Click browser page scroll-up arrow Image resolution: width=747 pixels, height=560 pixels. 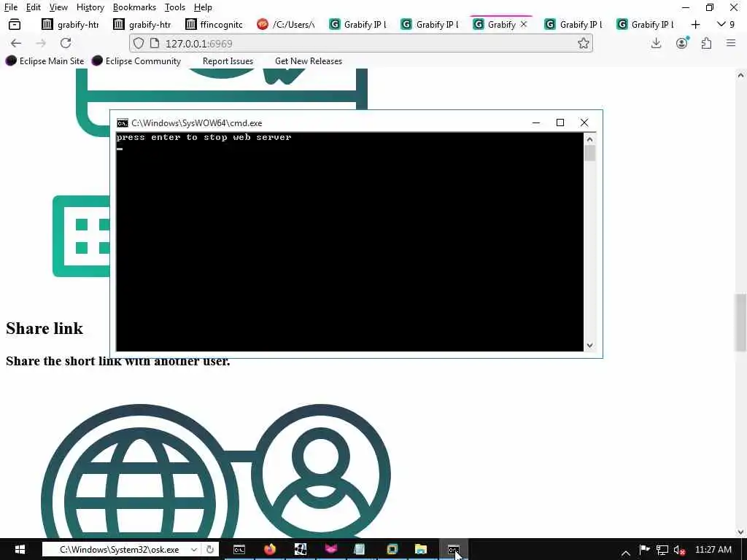coord(740,75)
